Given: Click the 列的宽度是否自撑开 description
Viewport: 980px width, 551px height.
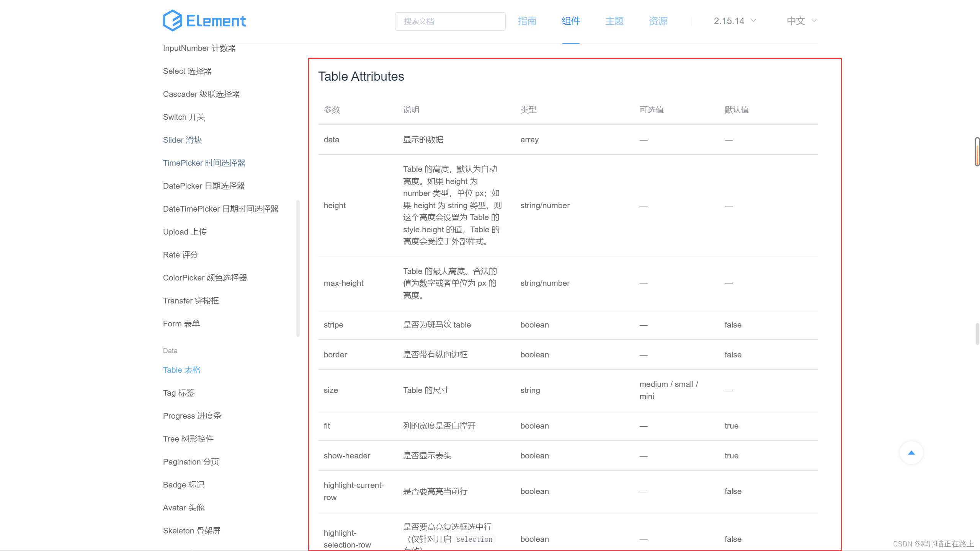Looking at the screenshot, I should tap(439, 426).
